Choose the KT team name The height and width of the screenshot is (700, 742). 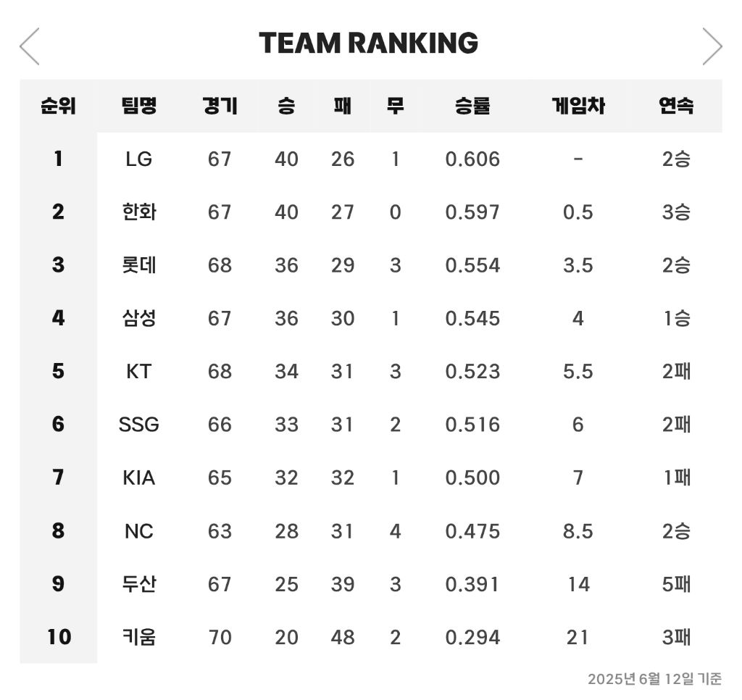tap(138, 371)
